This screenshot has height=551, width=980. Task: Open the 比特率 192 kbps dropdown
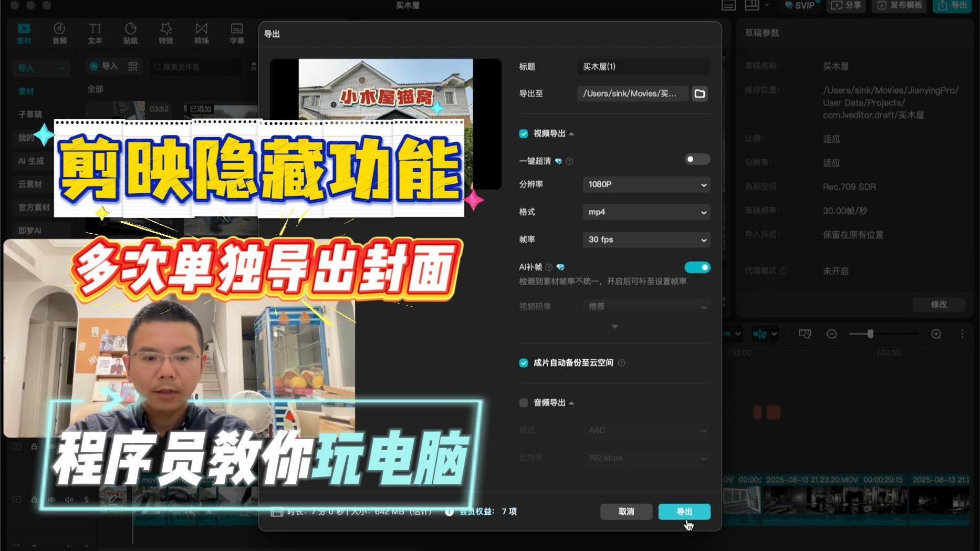pyautogui.click(x=647, y=458)
